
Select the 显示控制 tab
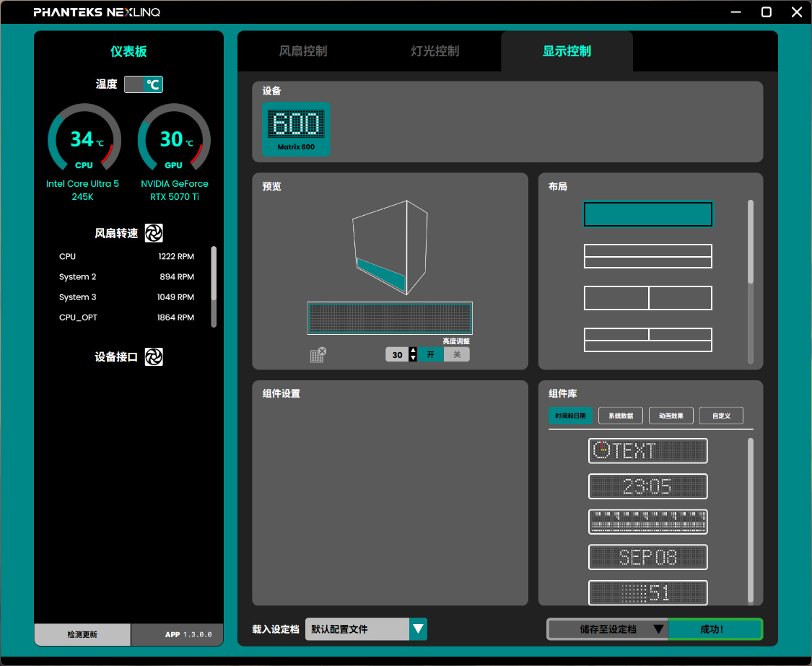pos(567,51)
